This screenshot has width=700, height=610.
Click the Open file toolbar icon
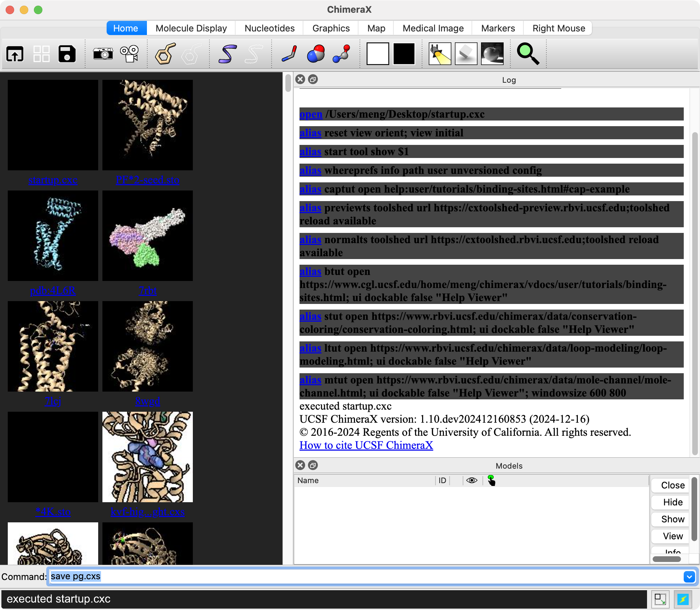click(x=15, y=54)
